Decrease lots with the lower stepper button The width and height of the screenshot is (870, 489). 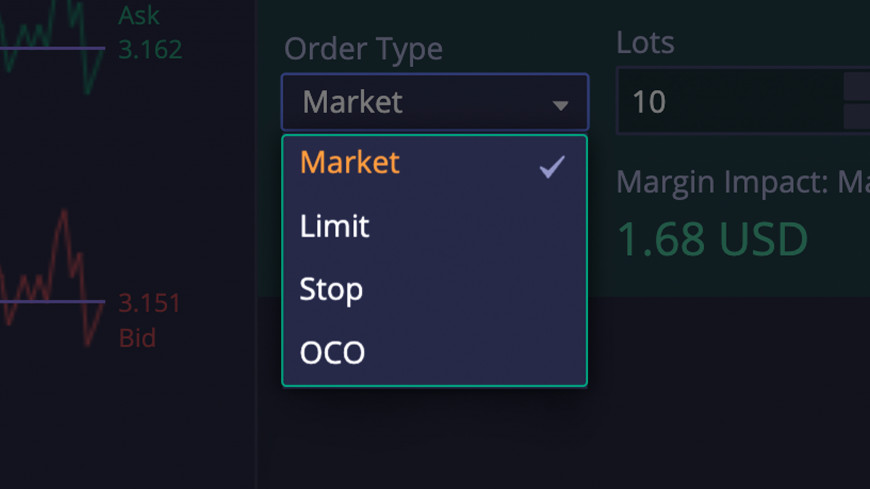pyautogui.click(x=858, y=117)
